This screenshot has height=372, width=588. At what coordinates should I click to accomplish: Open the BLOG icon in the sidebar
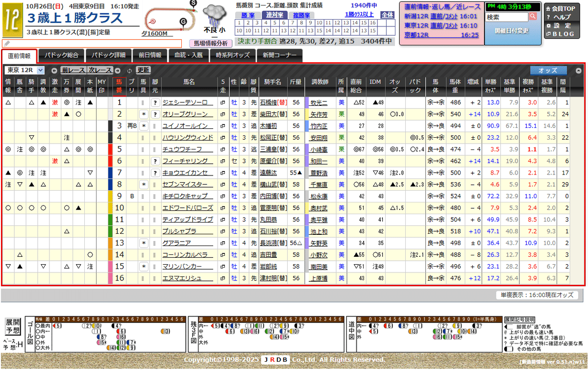(x=547, y=32)
